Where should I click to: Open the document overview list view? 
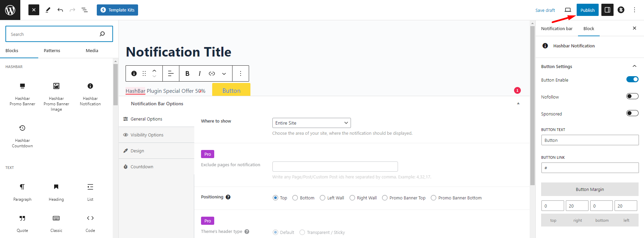click(x=85, y=10)
